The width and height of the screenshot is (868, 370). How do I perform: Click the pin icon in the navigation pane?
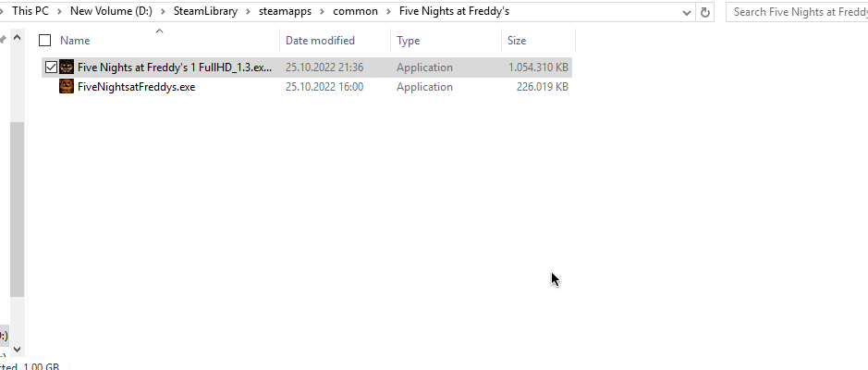[3, 39]
